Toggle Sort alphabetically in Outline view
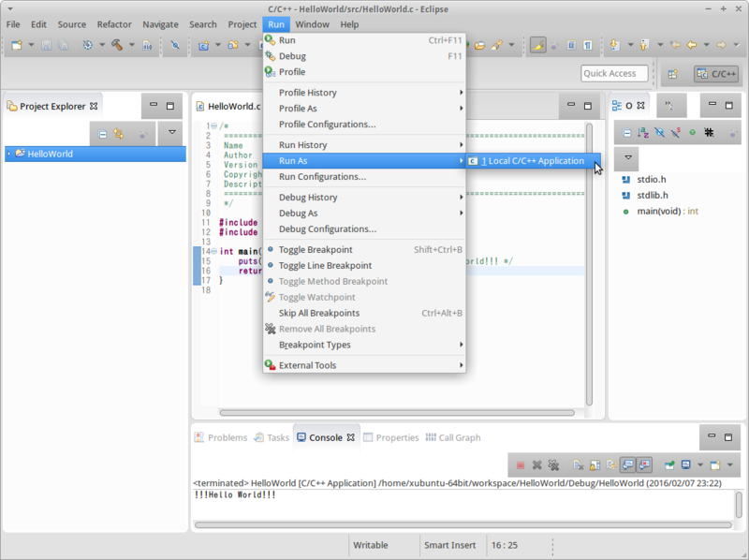The image size is (749, 560). point(643,133)
